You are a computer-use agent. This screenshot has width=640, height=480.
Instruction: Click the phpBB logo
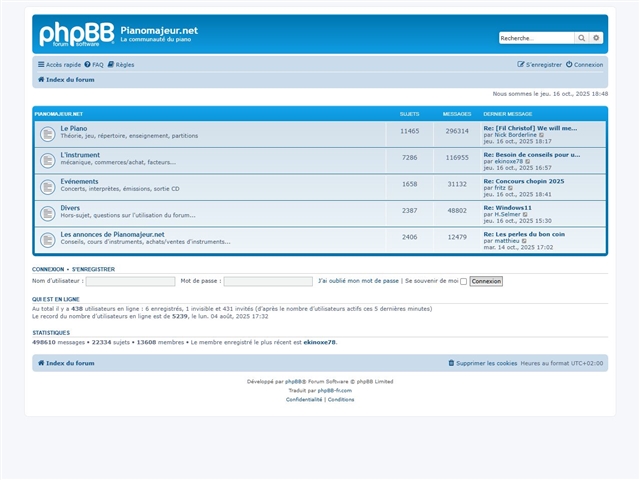pyautogui.click(x=76, y=35)
